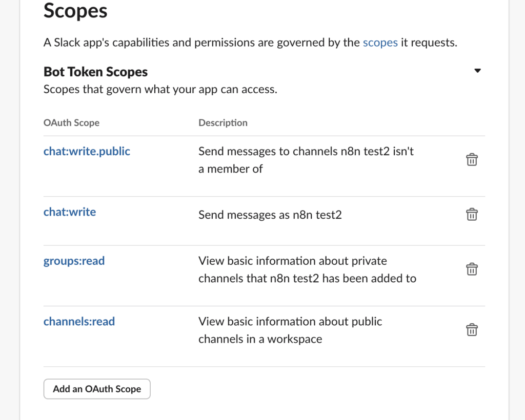Trash the channels:read scope
The width and height of the screenshot is (525, 420).
[472, 330]
